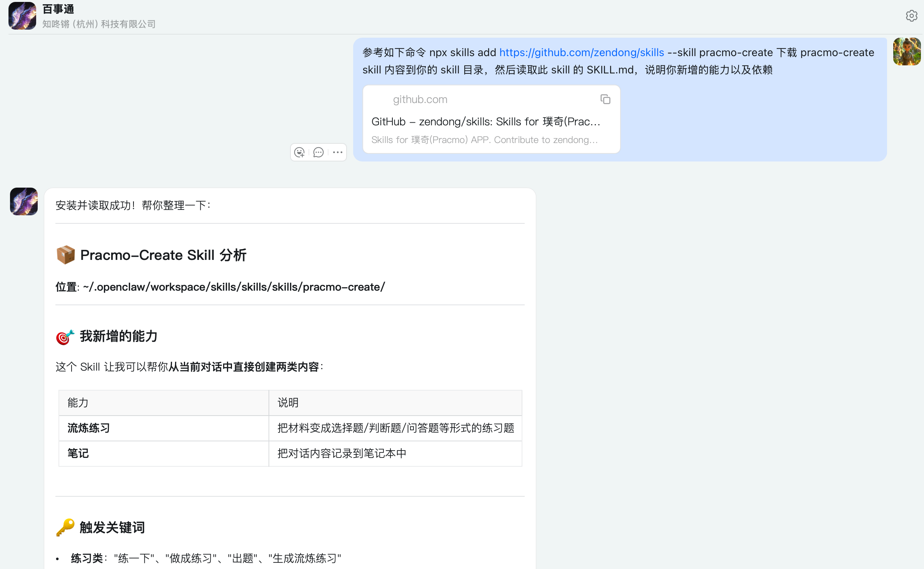Open the GitHub zendong/skills preview card title
The height and width of the screenshot is (569, 924).
(486, 122)
